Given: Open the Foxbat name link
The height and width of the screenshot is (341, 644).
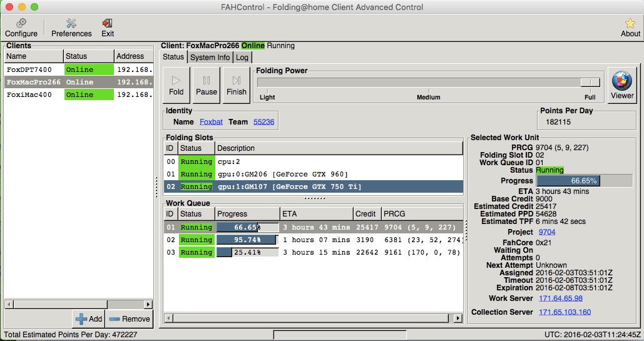Looking at the screenshot, I should click(211, 122).
